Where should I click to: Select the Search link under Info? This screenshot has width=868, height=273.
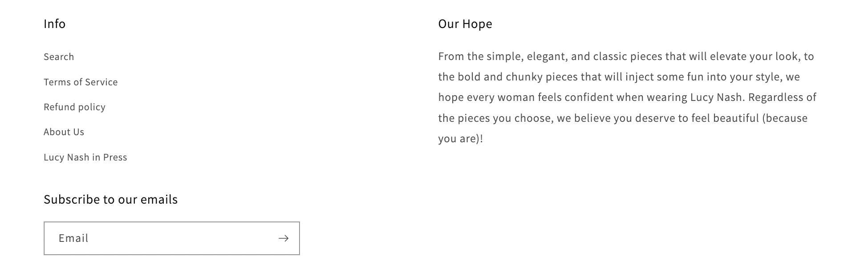[x=58, y=56]
